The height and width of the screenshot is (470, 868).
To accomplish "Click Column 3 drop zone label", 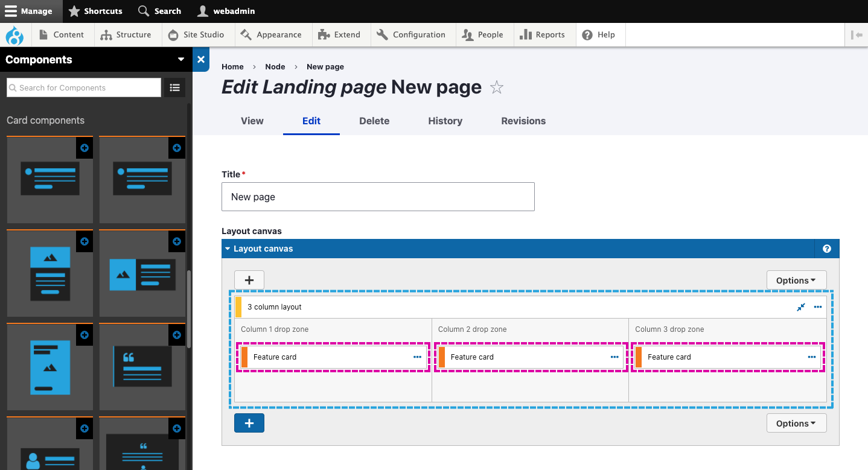I will click(x=669, y=329).
